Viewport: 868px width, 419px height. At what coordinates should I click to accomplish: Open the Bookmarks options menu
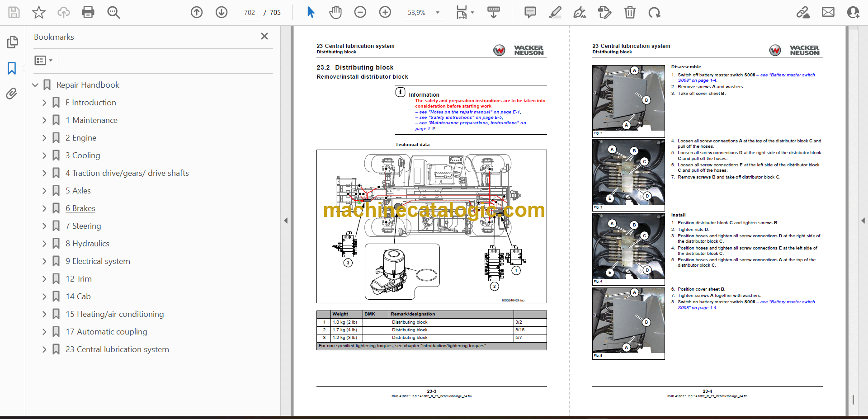pos(43,60)
